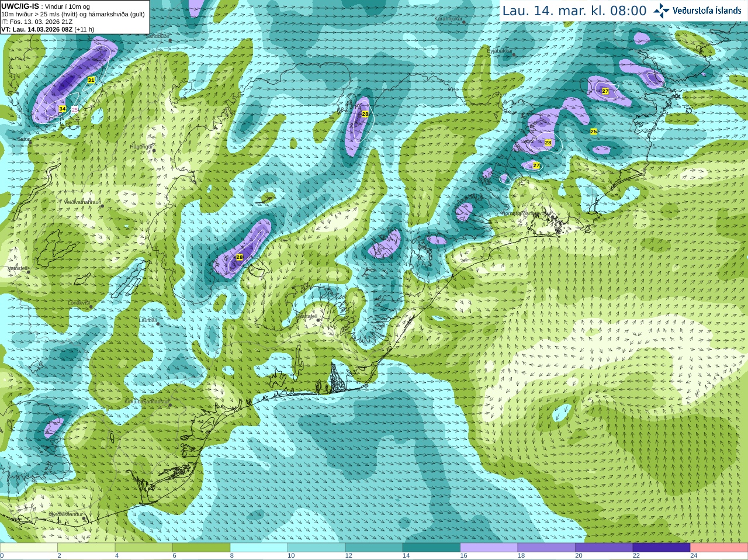
Task: Click the 'UWC/IG-IS' model title
Action: 20,6
